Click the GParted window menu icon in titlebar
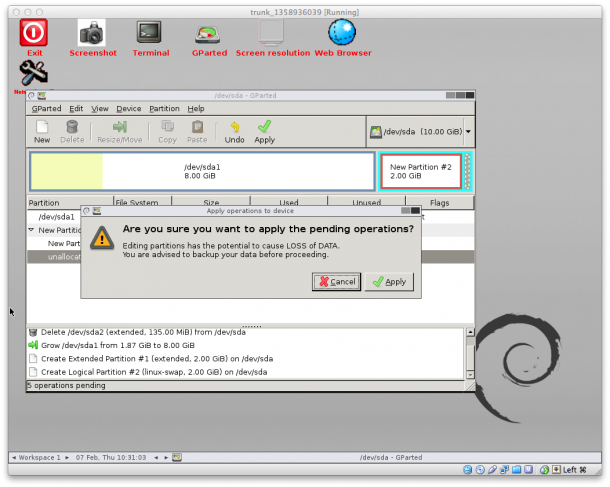This screenshot has height=487, width=610. tap(32, 95)
